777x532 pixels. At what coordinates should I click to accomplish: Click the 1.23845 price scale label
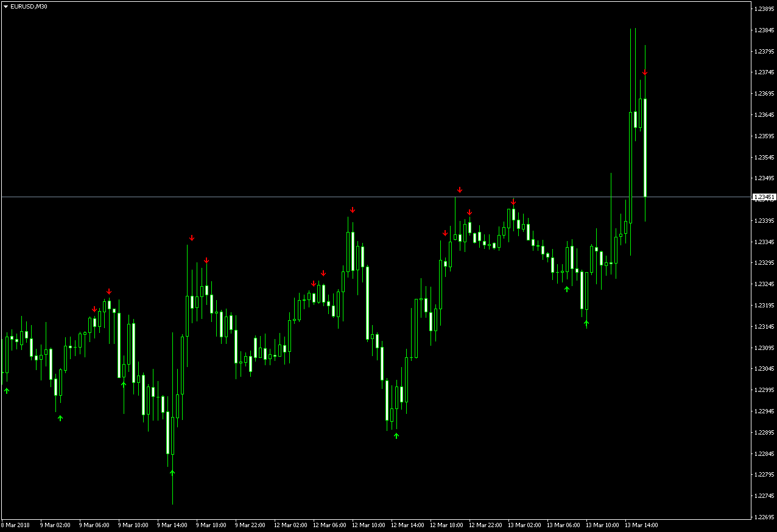[x=765, y=30]
